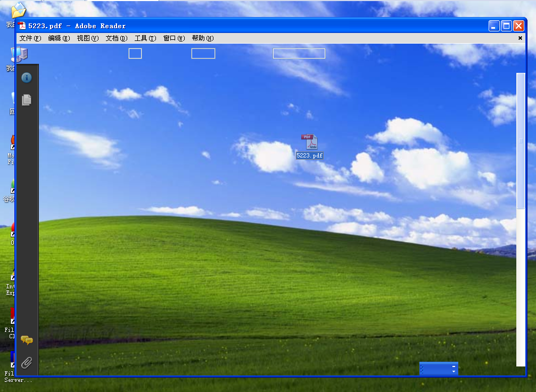The height and width of the screenshot is (392, 536).
Task: Click the wide empty toolbar field
Action: click(299, 53)
